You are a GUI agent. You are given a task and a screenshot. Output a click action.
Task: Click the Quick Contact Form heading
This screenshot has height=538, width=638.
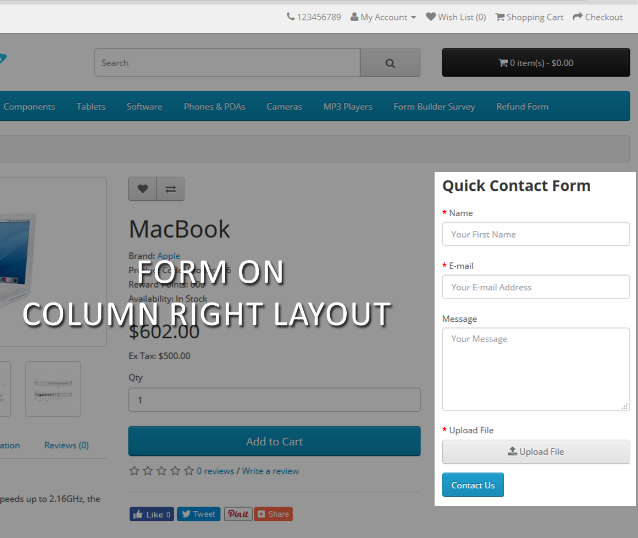pyautogui.click(x=516, y=186)
